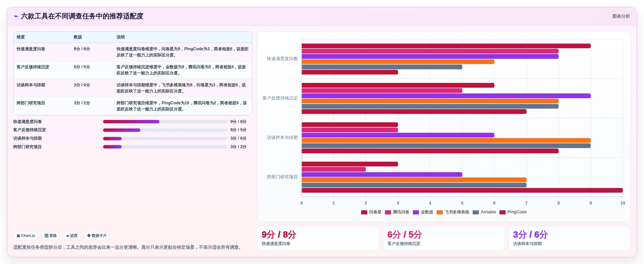Click the 客户反馈持续沉淀 progress bar
644x264 pixels.
[165, 130]
